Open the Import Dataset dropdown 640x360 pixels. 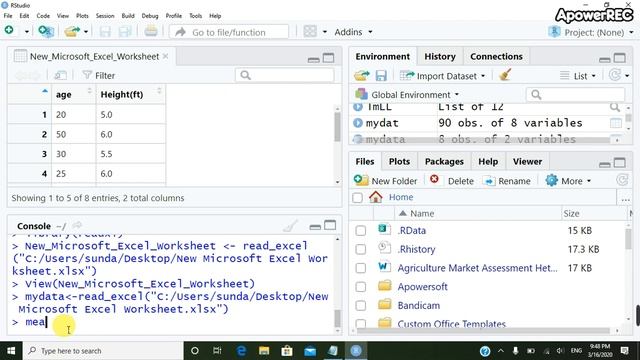(x=442, y=76)
